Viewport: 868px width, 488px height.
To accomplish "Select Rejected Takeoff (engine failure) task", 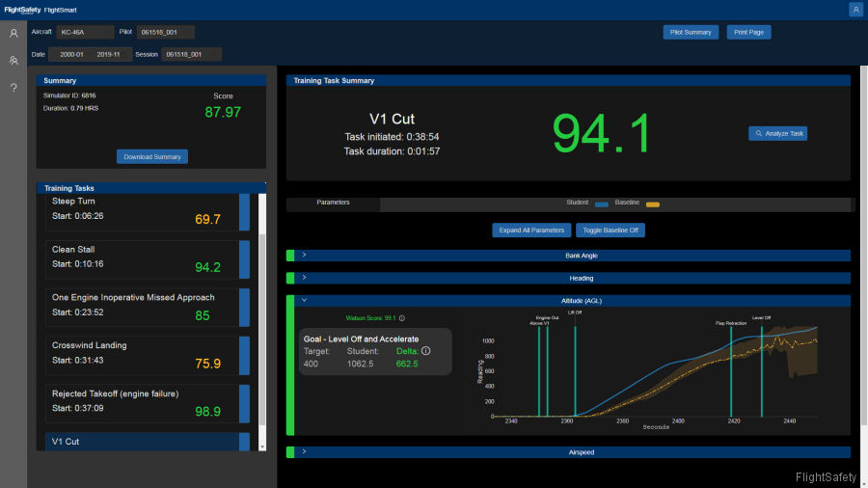I will pyautogui.click(x=148, y=403).
